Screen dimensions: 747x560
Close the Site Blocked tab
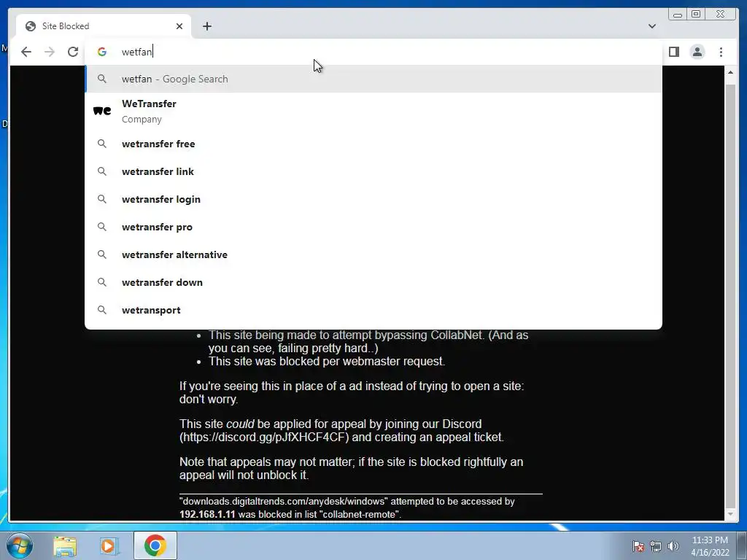click(x=179, y=26)
